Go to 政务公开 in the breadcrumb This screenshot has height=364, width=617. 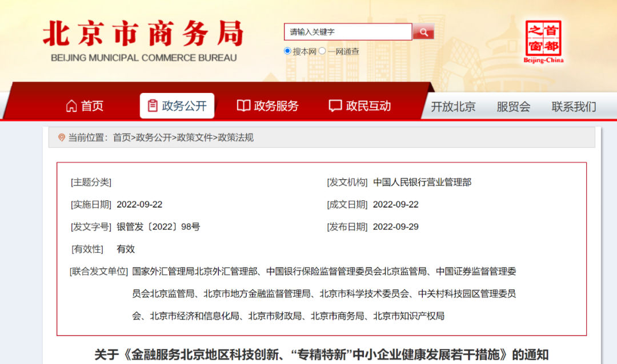(x=154, y=137)
